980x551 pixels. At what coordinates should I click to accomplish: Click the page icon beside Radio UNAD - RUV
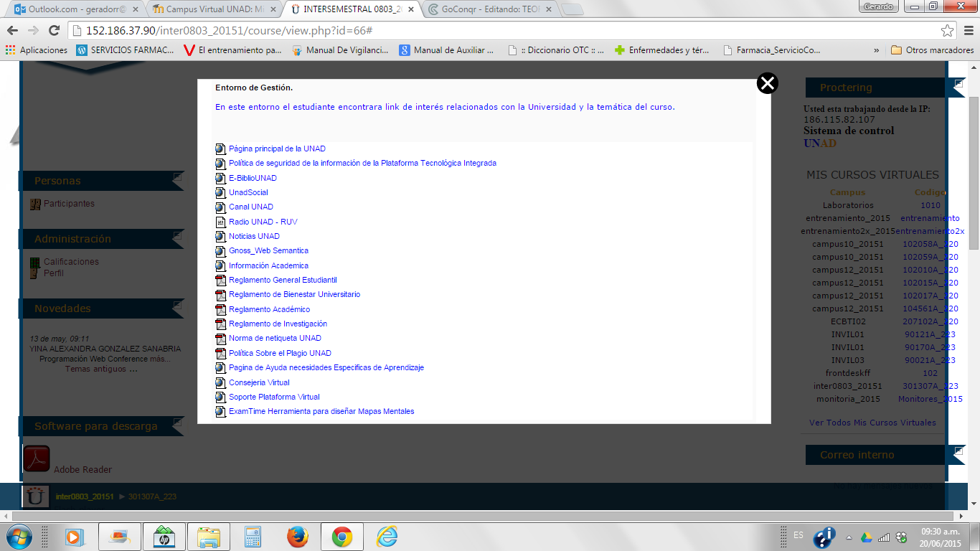click(x=221, y=222)
